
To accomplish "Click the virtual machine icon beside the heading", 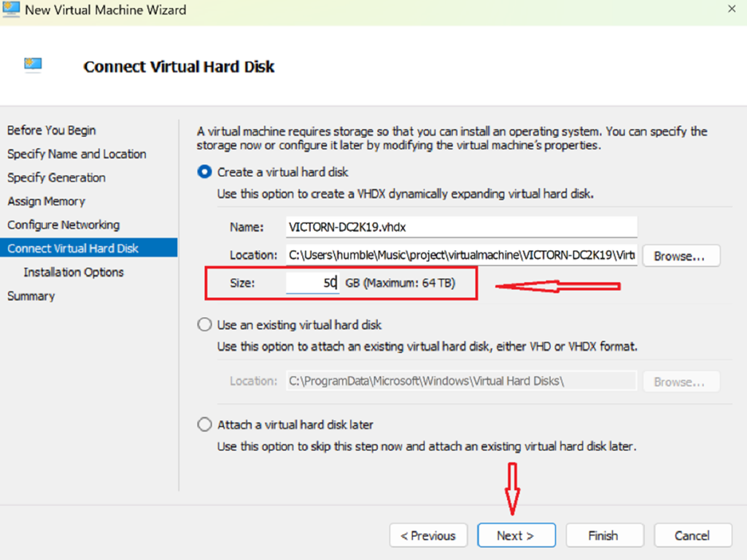I will [33, 66].
